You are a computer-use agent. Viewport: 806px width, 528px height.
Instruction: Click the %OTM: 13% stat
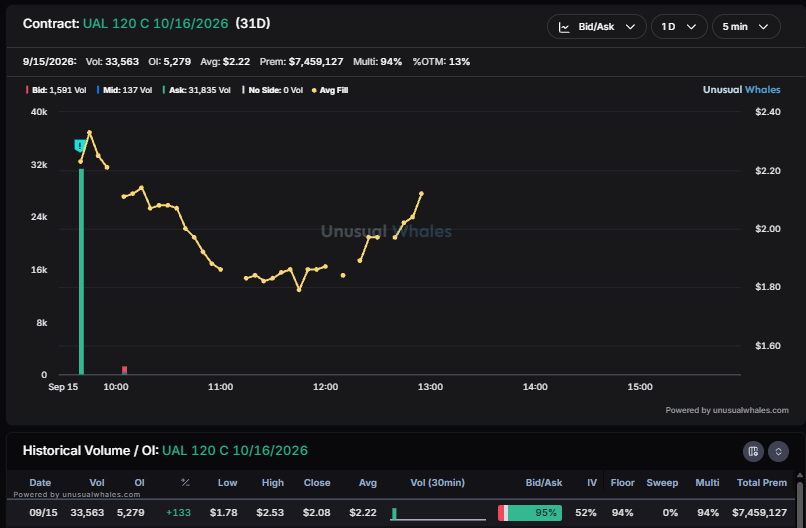click(441, 62)
